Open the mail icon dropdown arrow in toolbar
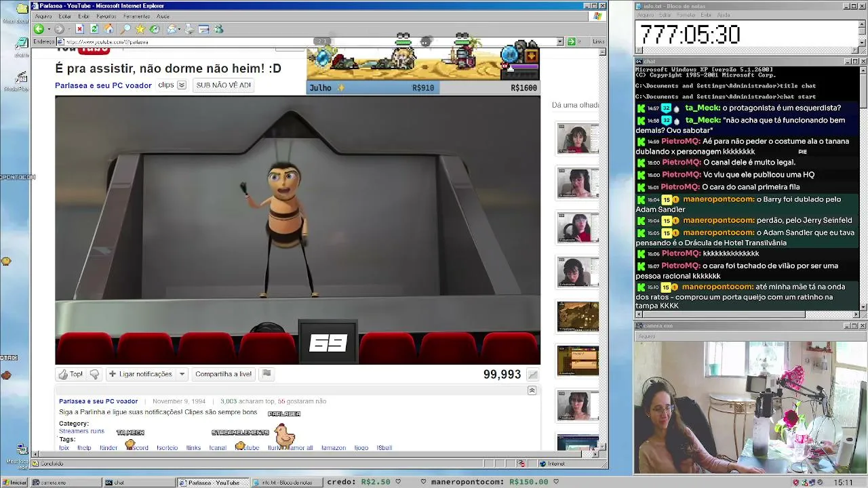This screenshot has width=868, height=488. point(180,29)
